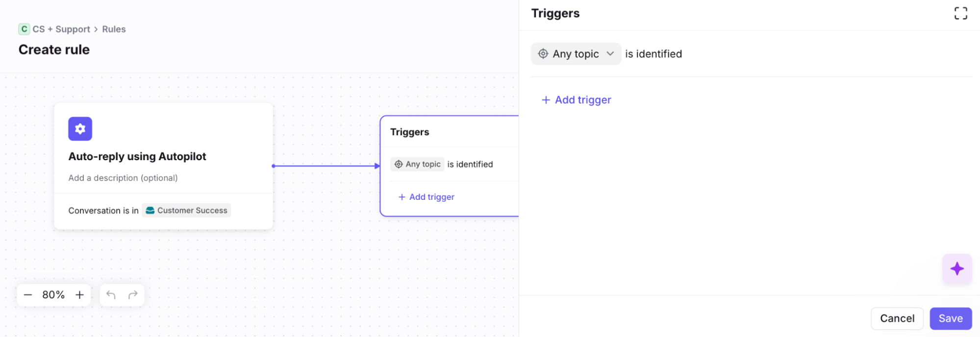
Task: Expand the Triggers panel to fullscreen
Action: tap(960, 13)
